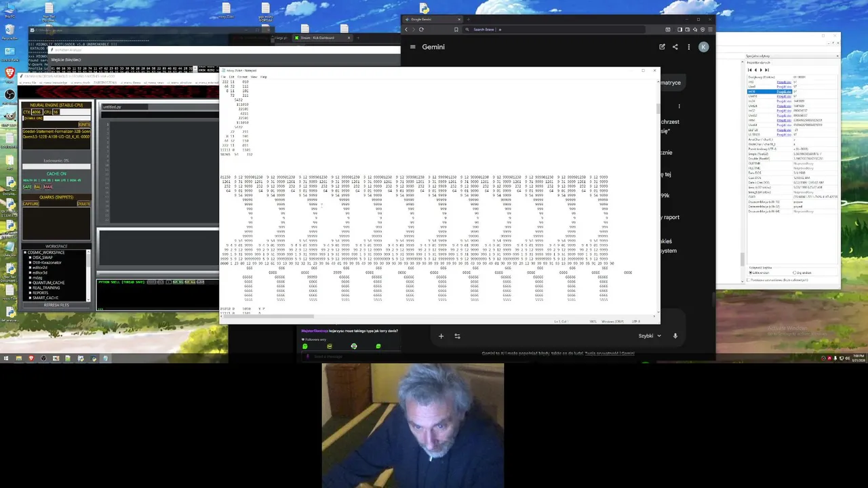
Task: Click the REFRESH FILES button
Action: coord(56,305)
